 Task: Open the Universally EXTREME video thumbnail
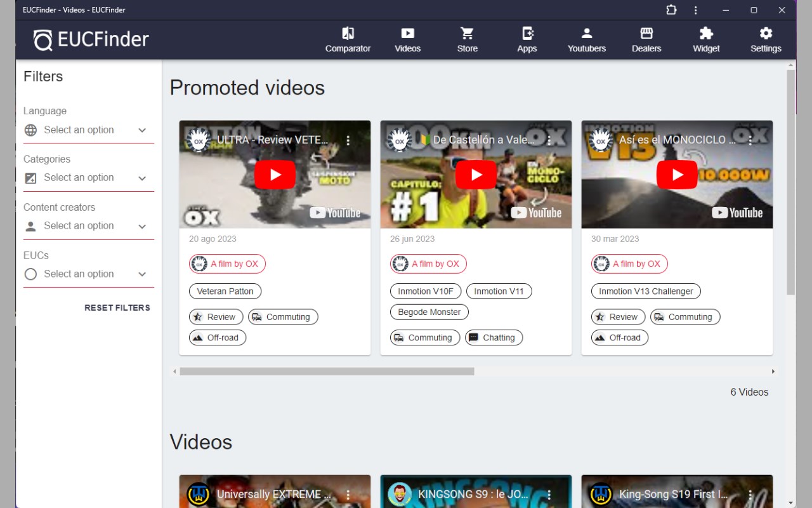point(275,491)
